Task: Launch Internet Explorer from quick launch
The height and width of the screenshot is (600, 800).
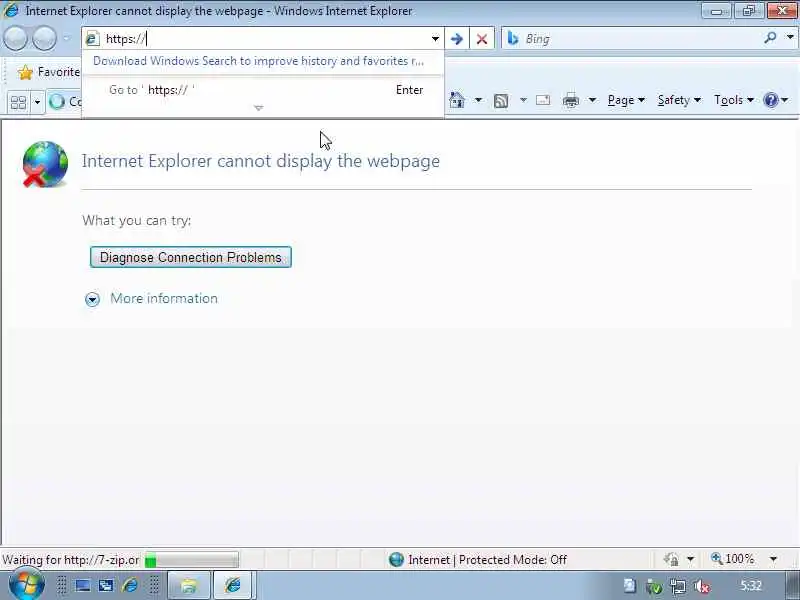Action: point(130,586)
